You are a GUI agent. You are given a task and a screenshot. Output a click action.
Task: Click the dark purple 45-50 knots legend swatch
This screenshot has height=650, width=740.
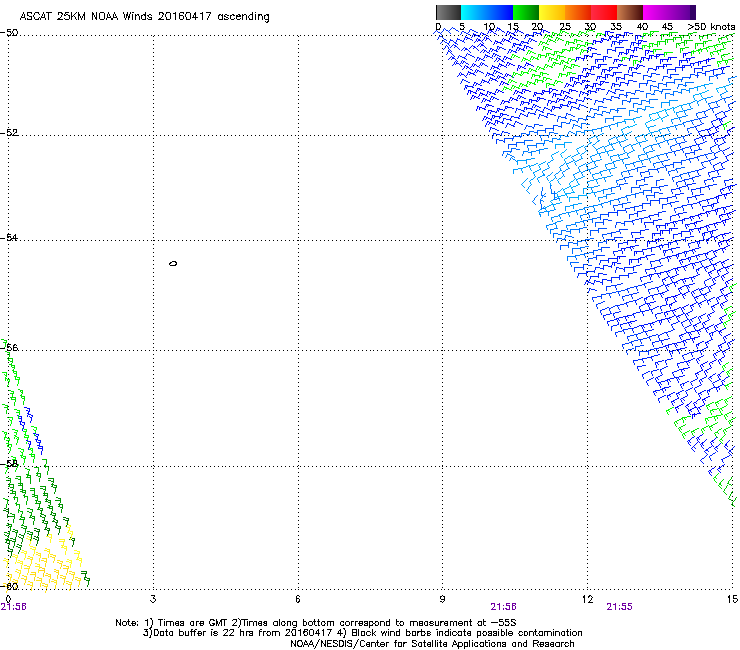point(682,12)
